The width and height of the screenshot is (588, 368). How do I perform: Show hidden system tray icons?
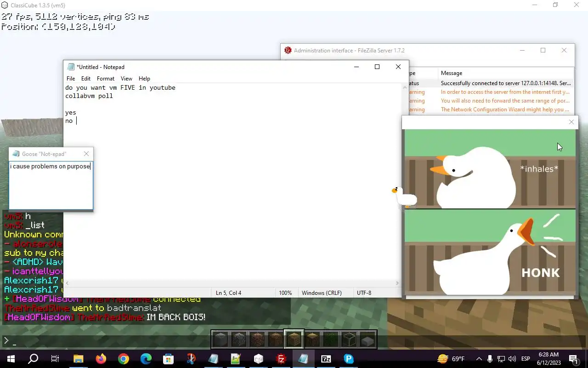point(479,359)
